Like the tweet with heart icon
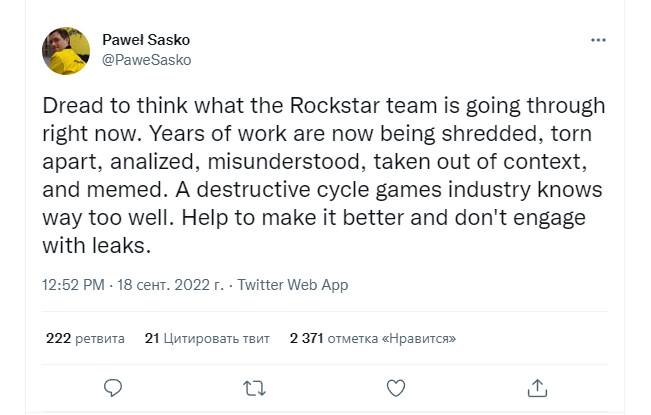 (x=396, y=387)
